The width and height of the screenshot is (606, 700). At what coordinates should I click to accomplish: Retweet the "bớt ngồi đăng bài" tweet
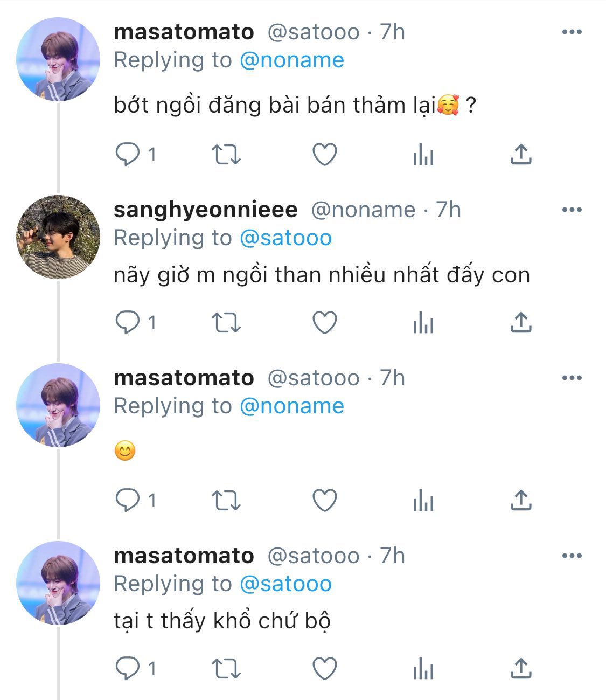[x=226, y=155]
